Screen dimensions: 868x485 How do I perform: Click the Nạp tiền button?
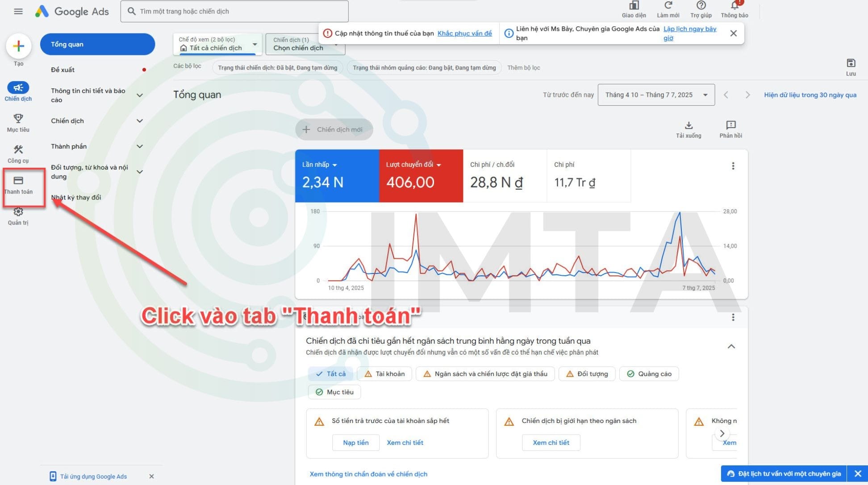(x=355, y=442)
